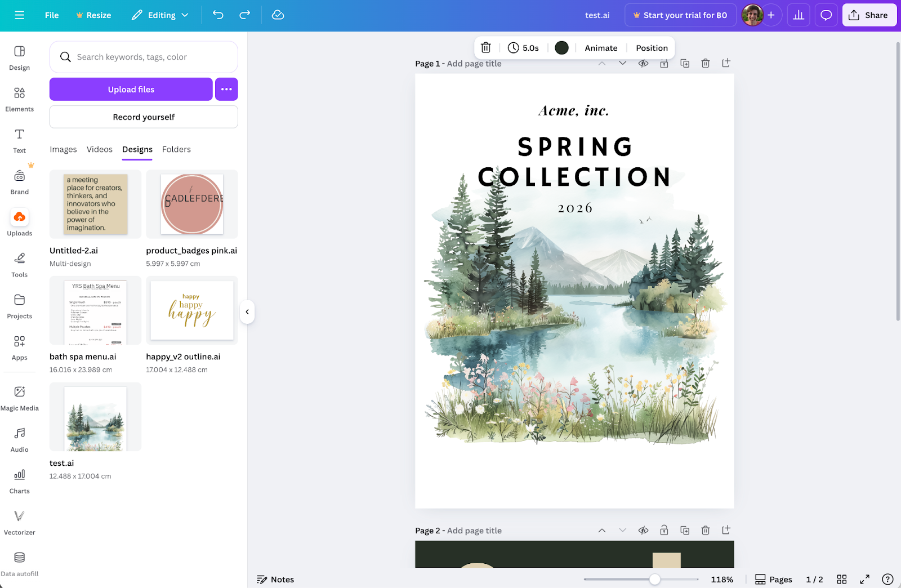Viewport: 901px width, 588px height.
Task: Hide Page 1 with the eye icon
Action: pyautogui.click(x=644, y=64)
